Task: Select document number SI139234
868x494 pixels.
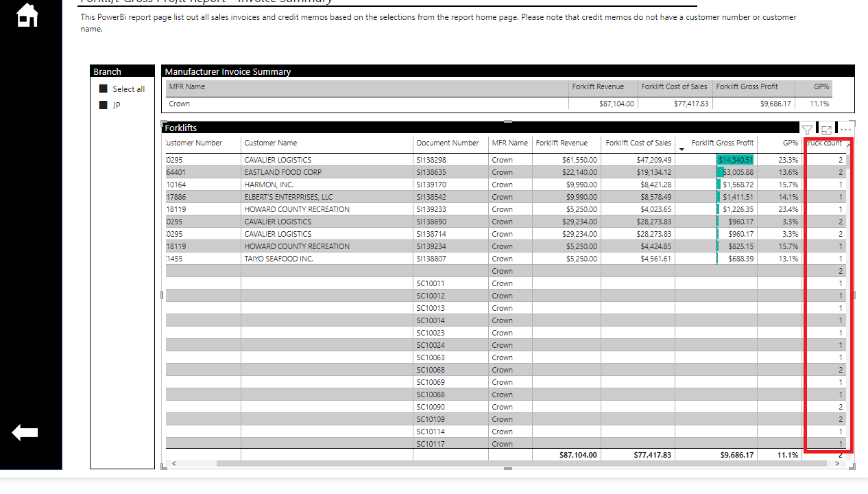Action: [431, 246]
